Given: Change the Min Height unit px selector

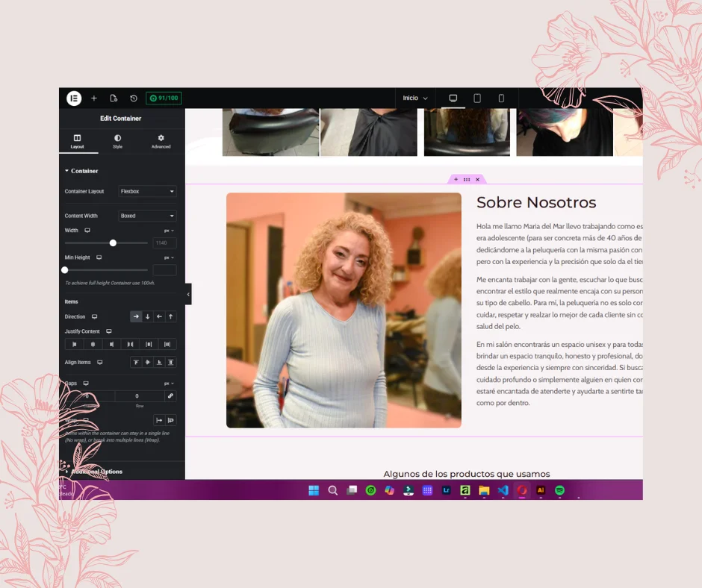Looking at the screenshot, I should (x=169, y=257).
